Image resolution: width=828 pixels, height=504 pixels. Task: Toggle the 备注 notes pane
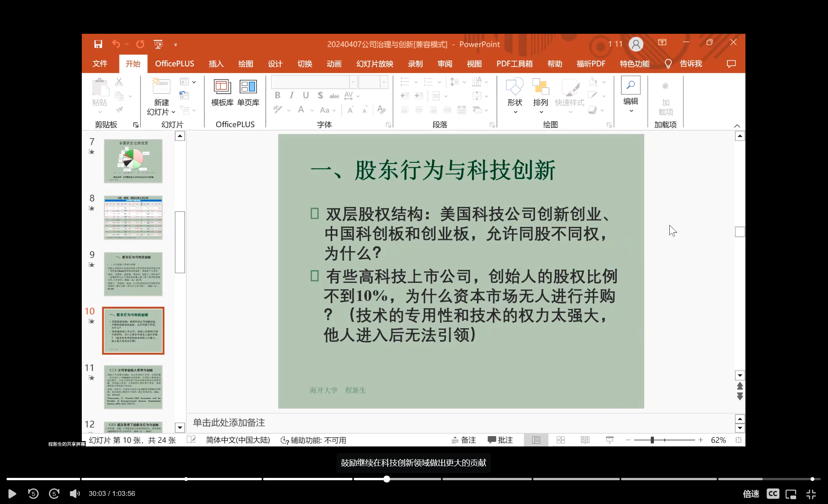click(x=464, y=440)
